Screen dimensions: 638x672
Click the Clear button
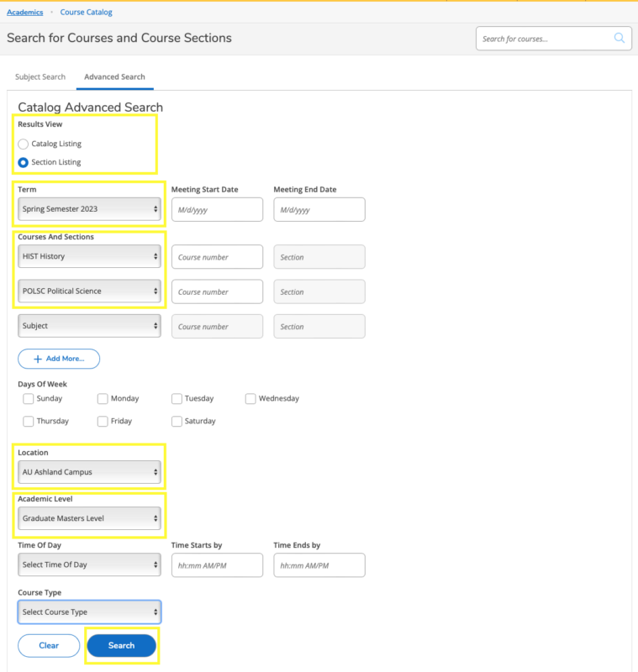click(x=49, y=645)
